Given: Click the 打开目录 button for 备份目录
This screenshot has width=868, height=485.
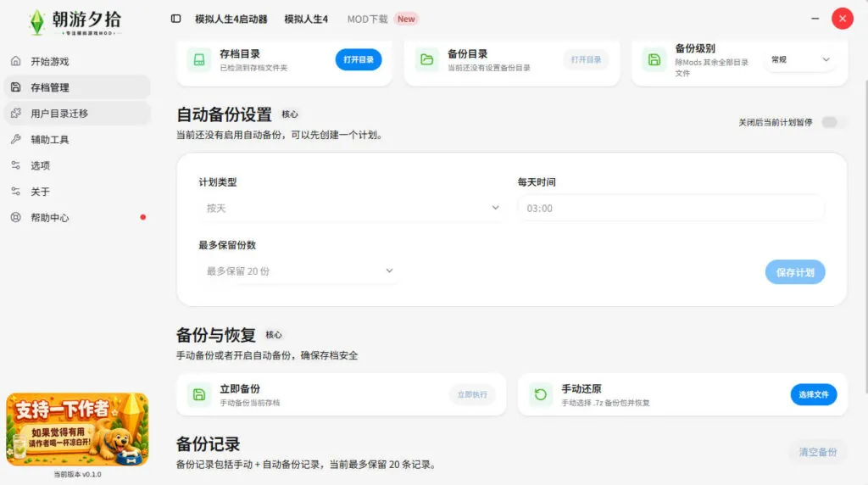Looking at the screenshot, I should tap(587, 59).
